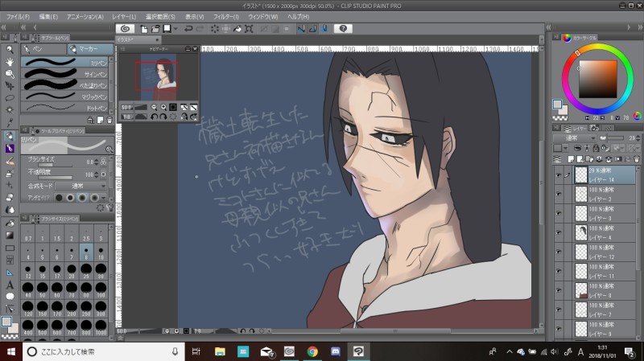Open the 合成モード blending mode dropdown

80,187
